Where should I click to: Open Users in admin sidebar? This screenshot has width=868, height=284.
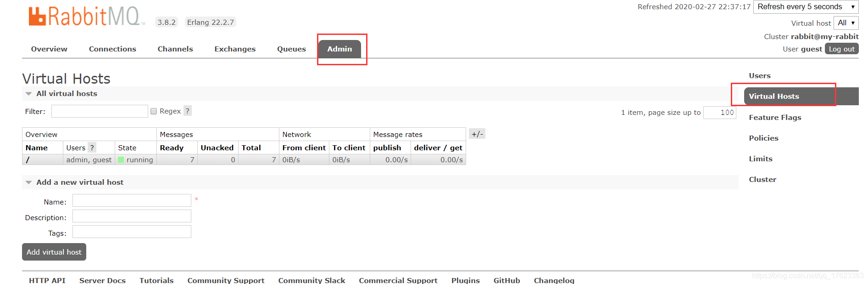tap(760, 75)
